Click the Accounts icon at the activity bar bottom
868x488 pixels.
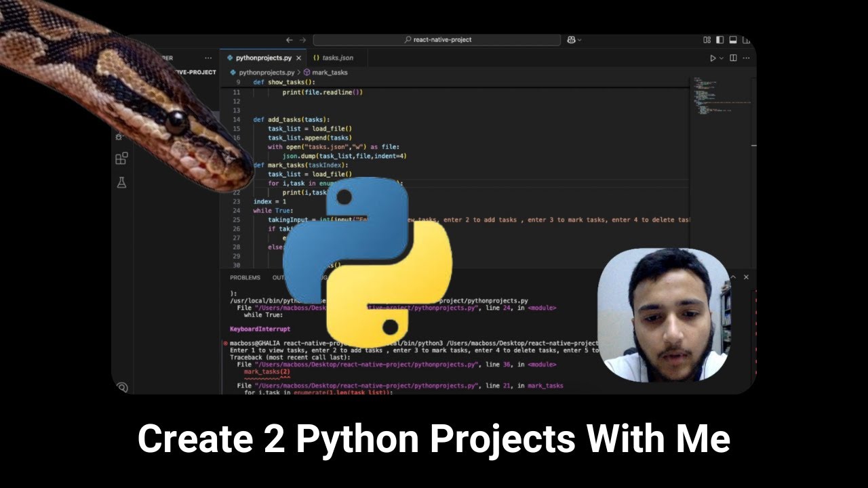coord(122,388)
